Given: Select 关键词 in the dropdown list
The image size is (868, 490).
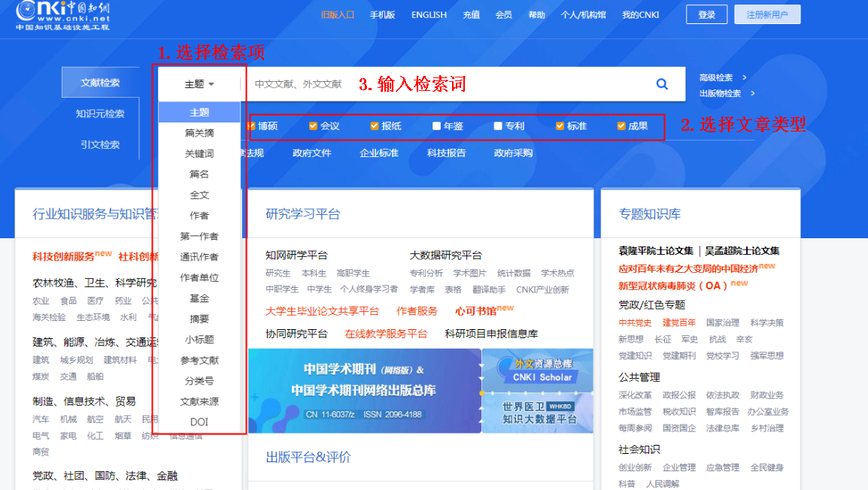Looking at the screenshot, I should [199, 154].
